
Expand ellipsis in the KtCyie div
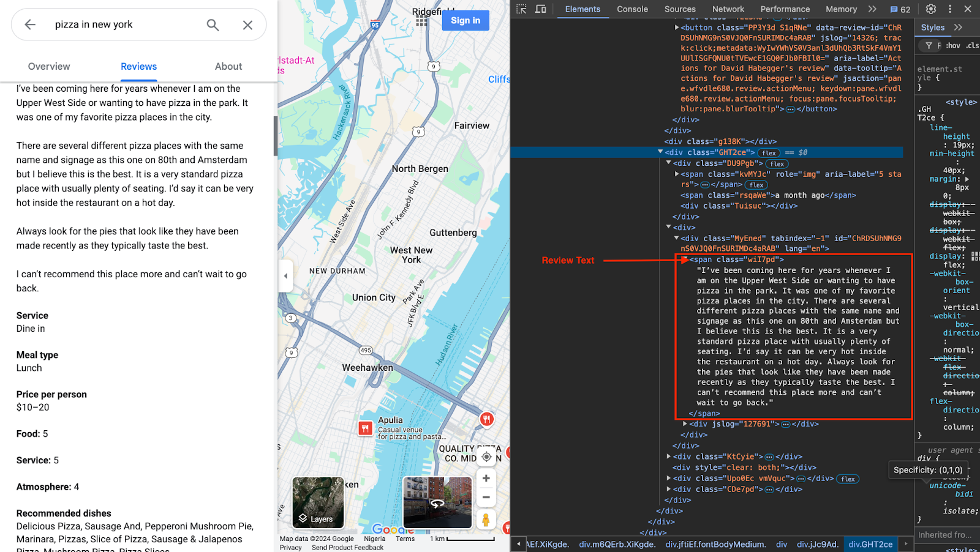click(769, 457)
